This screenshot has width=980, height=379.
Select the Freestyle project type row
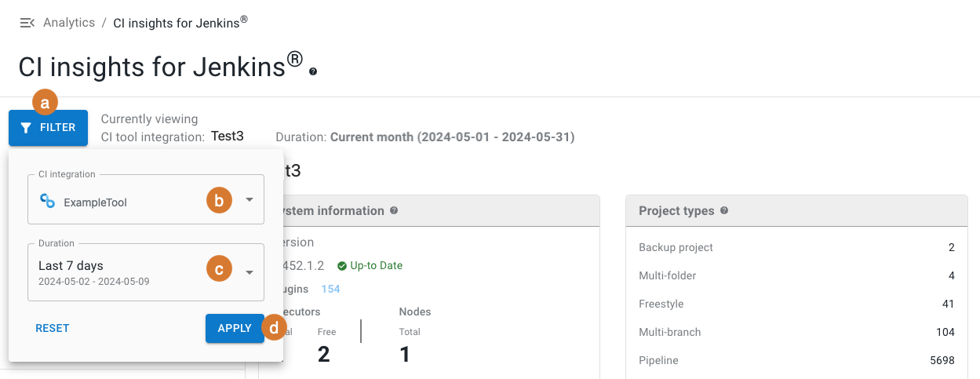pyautogui.click(x=796, y=304)
